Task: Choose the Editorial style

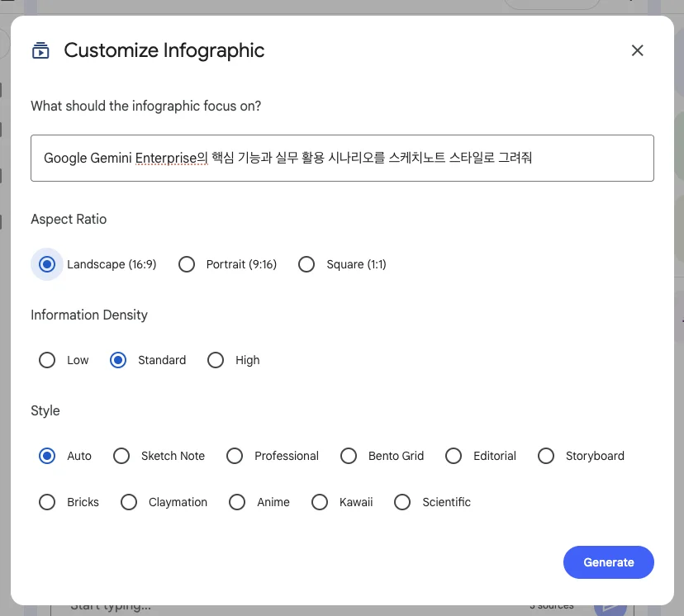Action: pos(454,456)
